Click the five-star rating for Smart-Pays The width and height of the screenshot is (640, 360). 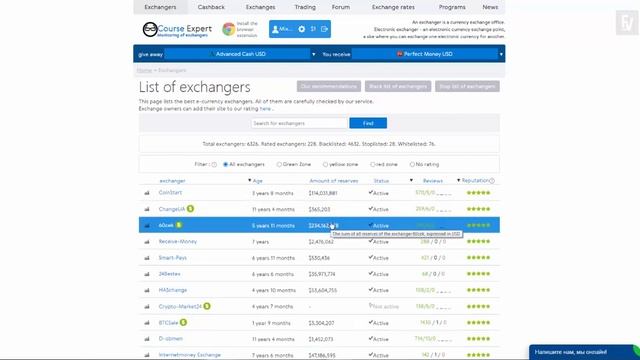tap(478, 258)
